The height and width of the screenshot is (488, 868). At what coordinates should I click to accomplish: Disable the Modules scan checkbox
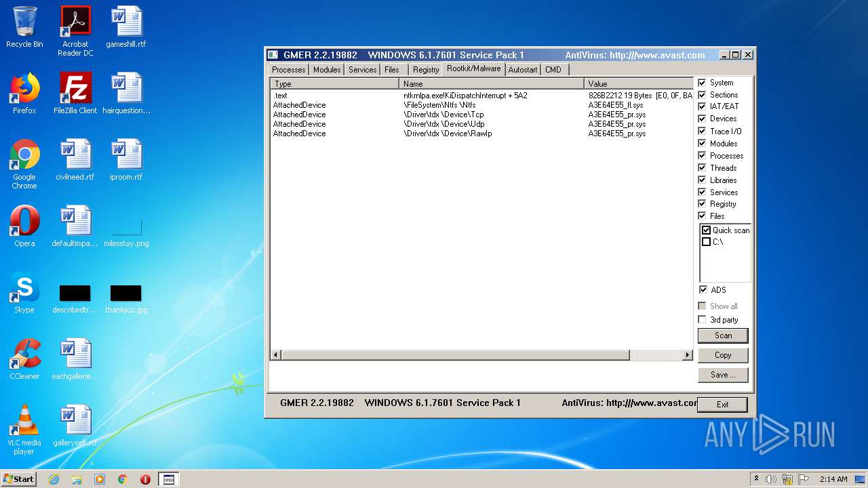702,144
